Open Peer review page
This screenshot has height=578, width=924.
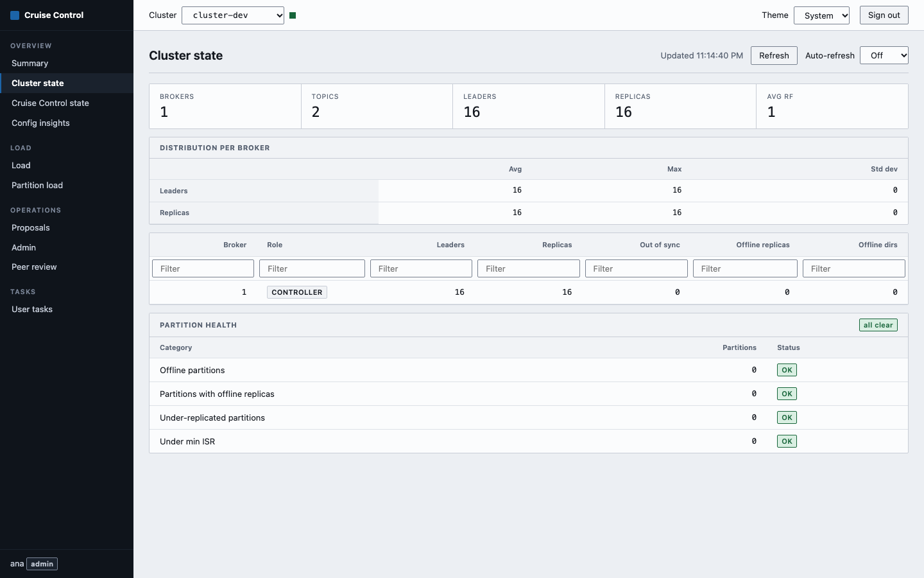click(x=67, y=267)
